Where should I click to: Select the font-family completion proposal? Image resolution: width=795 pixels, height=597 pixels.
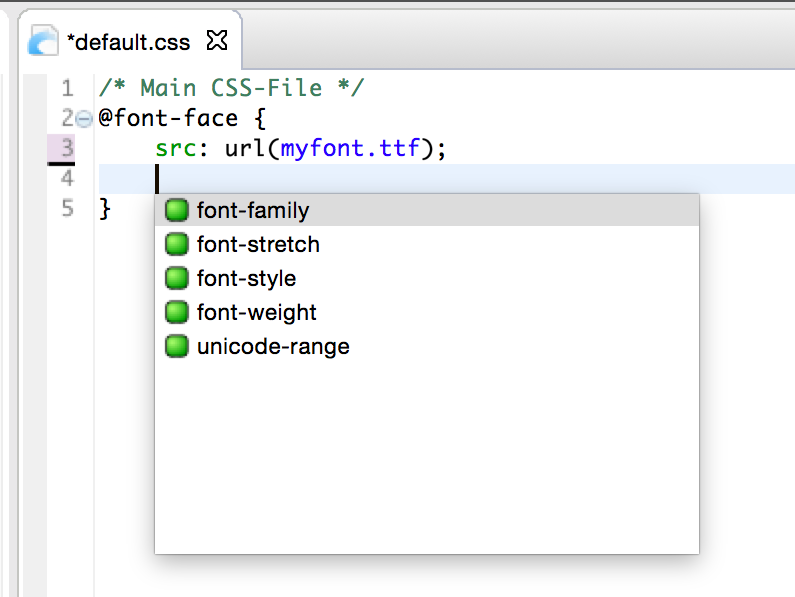(x=426, y=210)
